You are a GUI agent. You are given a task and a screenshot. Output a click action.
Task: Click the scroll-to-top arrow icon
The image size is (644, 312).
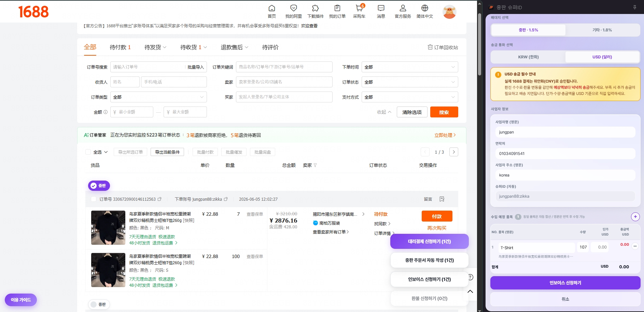(x=470, y=292)
